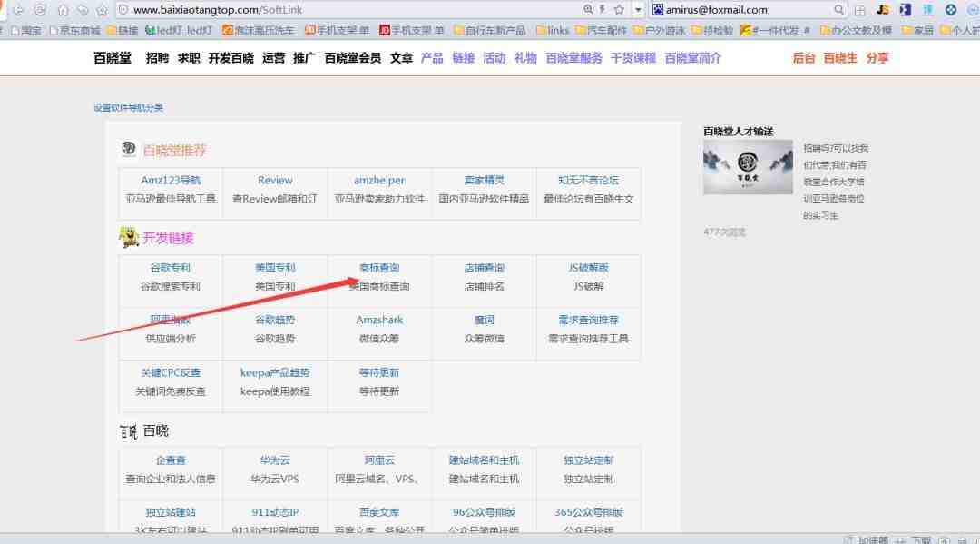Open the 文章 navigation item
This screenshot has height=544, width=980.
401,58
